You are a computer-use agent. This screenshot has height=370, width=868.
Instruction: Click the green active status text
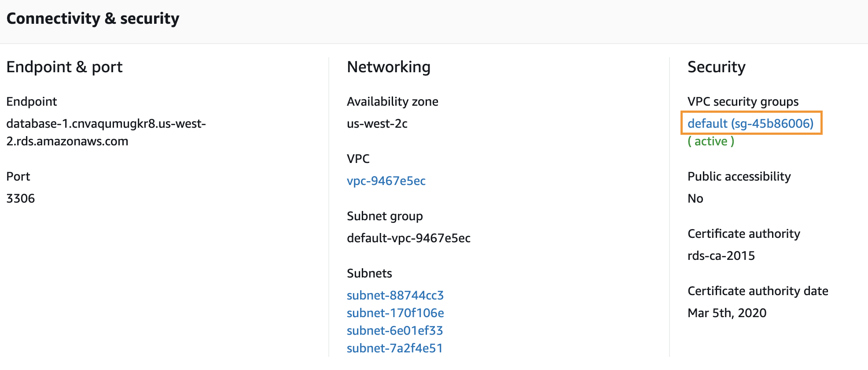coord(711,141)
